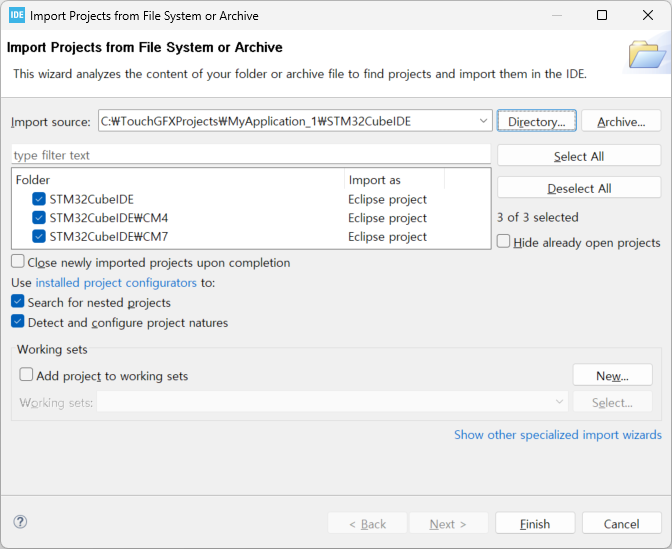Click the Next button

(x=448, y=523)
